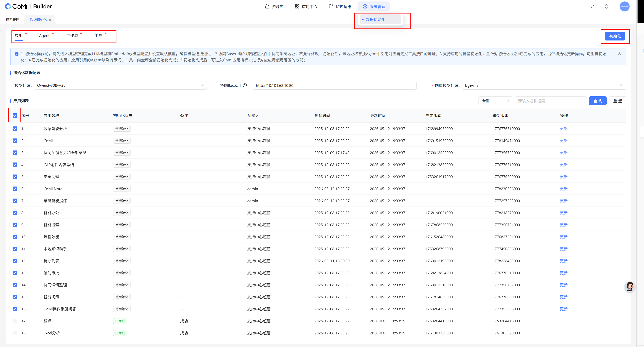The height and width of the screenshot is (347, 644).
Task: Uncheck CAP附件内容总结 row checkbox
Action: (x=15, y=165)
